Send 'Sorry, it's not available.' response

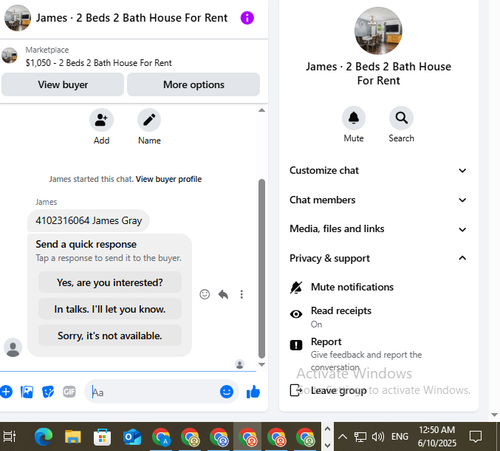tap(110, 335)
